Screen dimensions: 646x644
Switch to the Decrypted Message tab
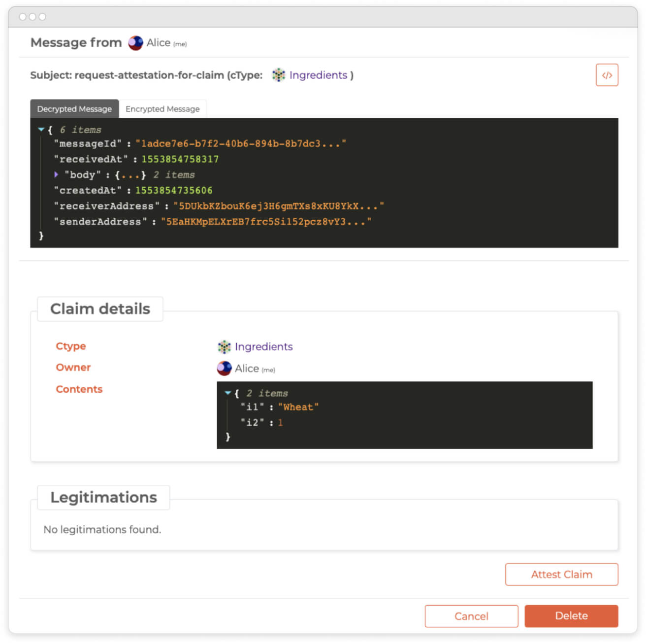pos(74,109)
